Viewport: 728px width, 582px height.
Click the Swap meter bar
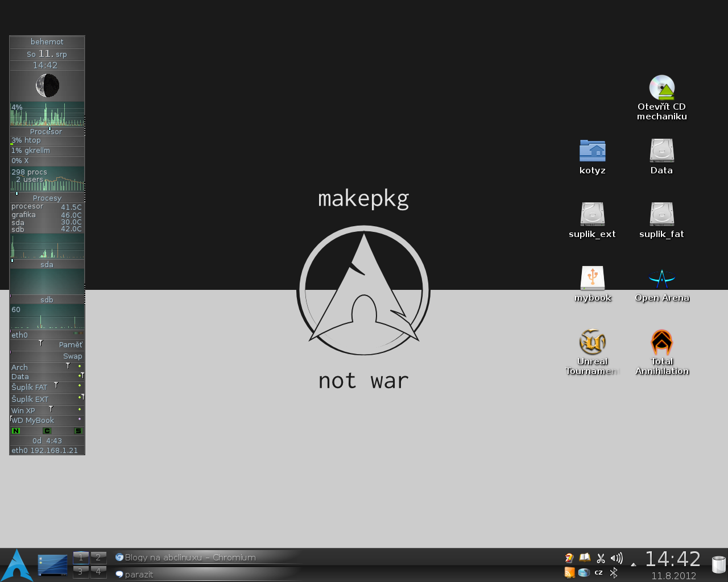47,356
